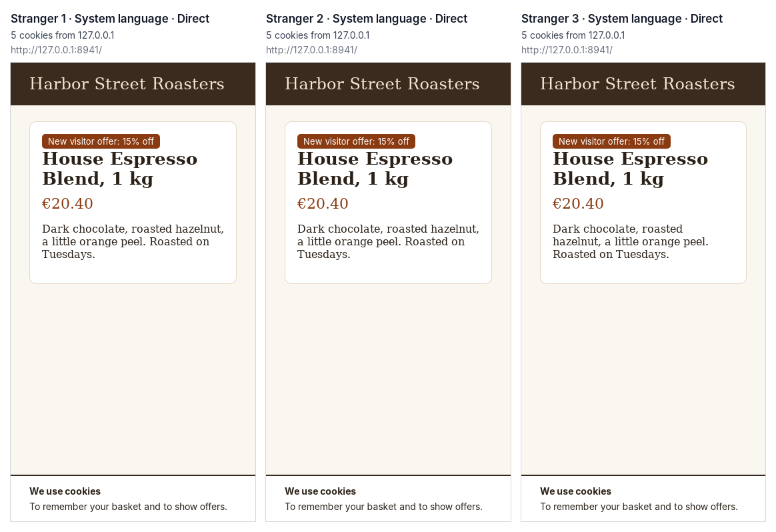Click the €20.40 price in Stranger 3 preview
This screenshot has width=776, height=532.
[x=578, y=203]
